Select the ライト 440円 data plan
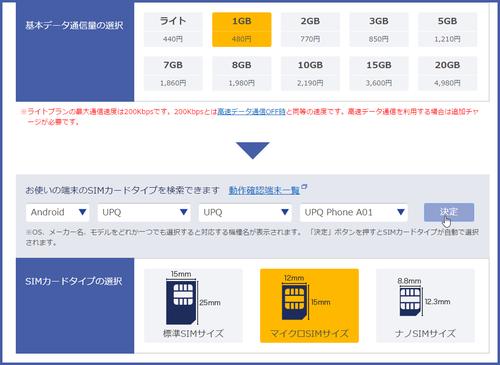The image size is (500, 365). (173, 30)
